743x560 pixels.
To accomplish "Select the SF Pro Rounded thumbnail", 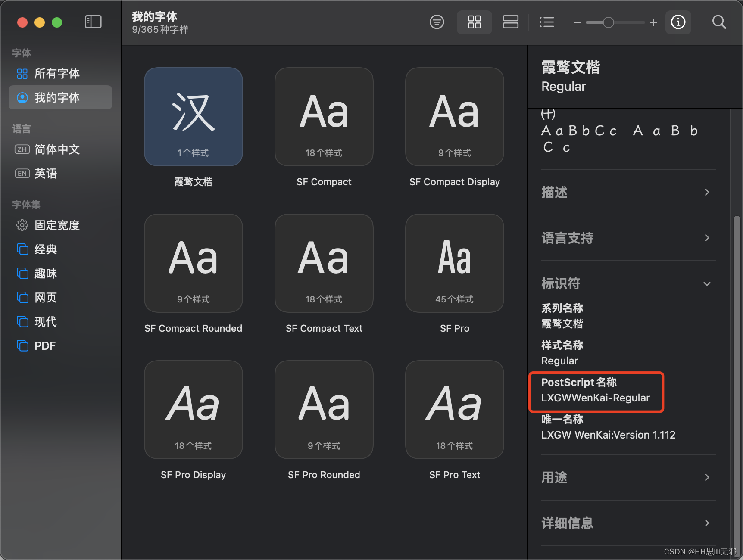I will tap(324, 410).
